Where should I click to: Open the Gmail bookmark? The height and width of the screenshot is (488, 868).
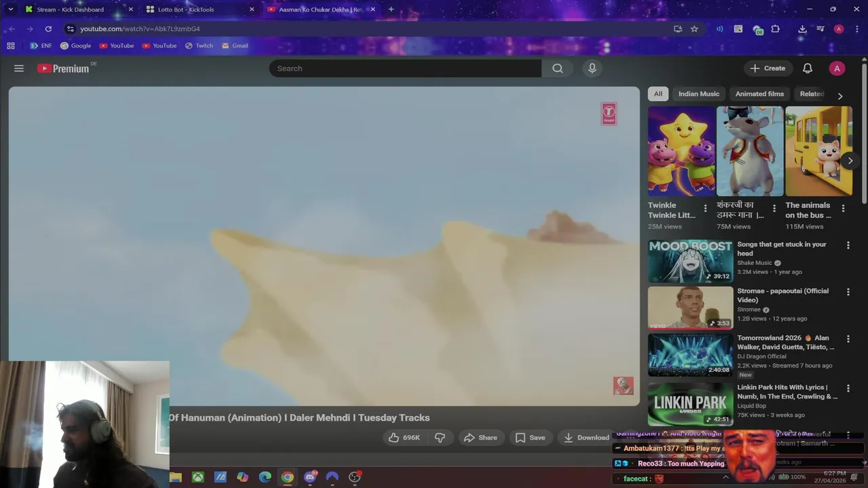point(235,46)
